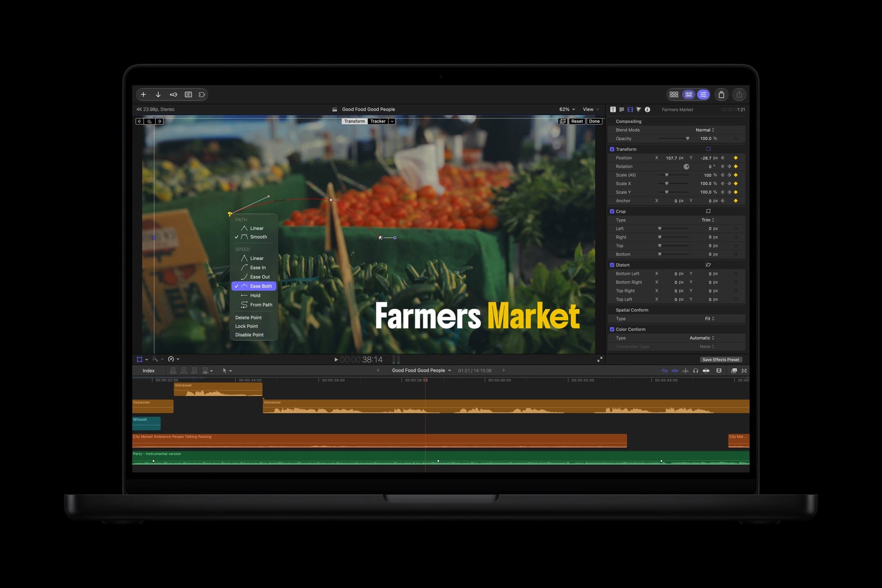This screenshot has height=588, width=882.
Task: Click the headphones audio skimming icon
Action: pos(696,371)
